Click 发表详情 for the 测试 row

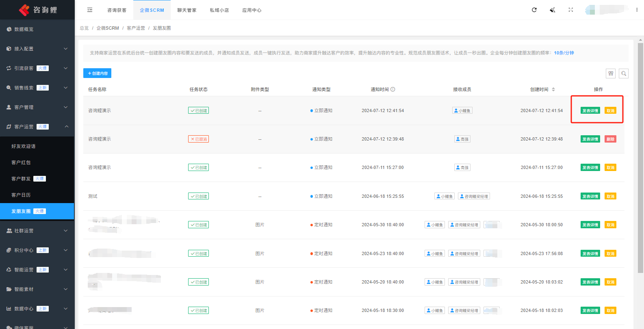[x=590, y=196]
